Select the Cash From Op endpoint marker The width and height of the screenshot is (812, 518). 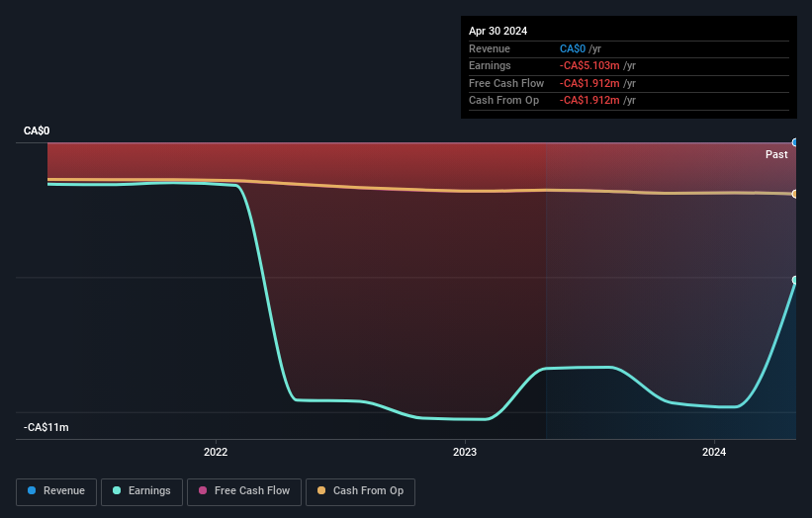tap(795, 194)
